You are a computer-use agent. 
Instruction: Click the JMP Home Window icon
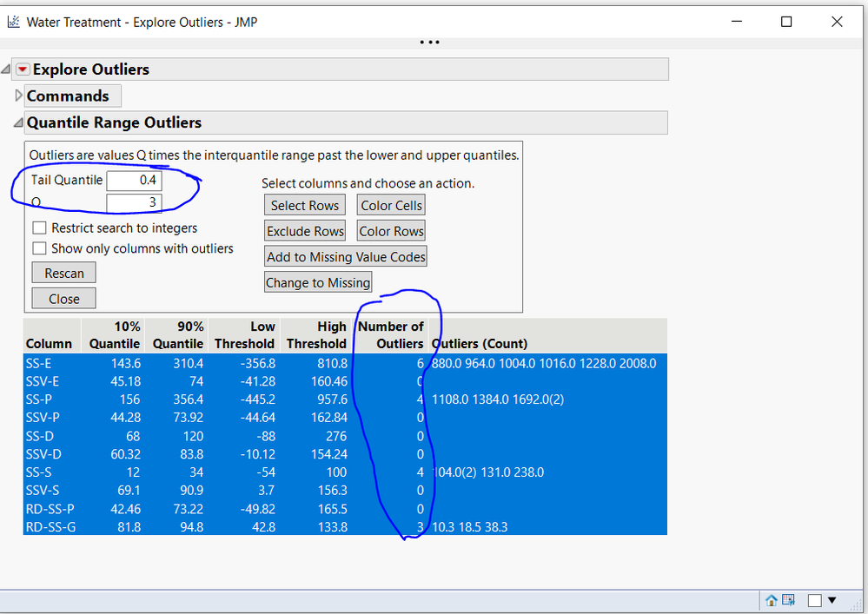click(771, 600)
